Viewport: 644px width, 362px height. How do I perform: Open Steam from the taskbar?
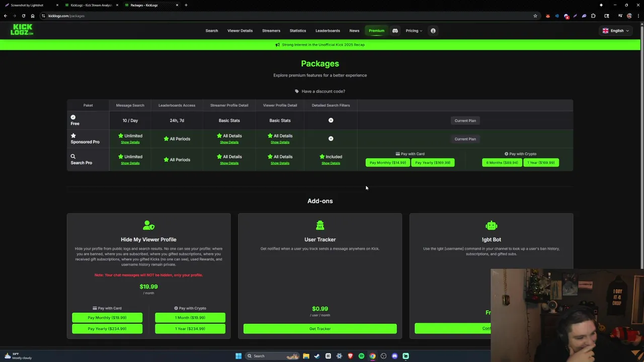point(317,356)
